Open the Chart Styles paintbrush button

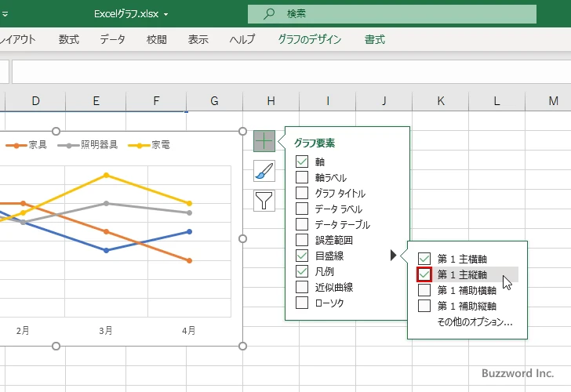pos(264,171)
